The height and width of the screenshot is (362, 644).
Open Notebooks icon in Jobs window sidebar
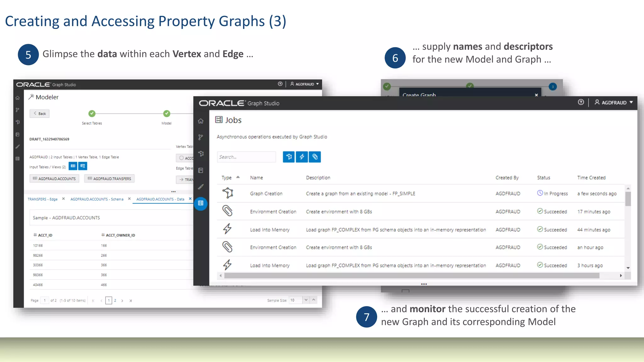coord(201,170)
